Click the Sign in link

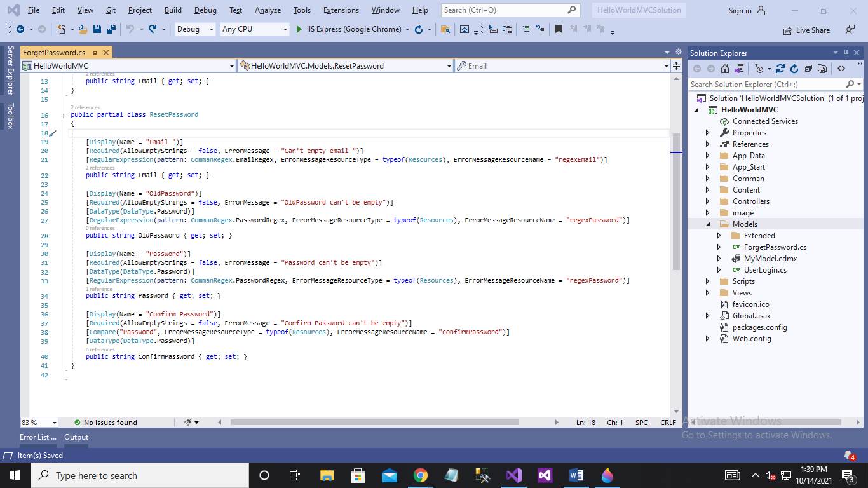tap(740, 10)
